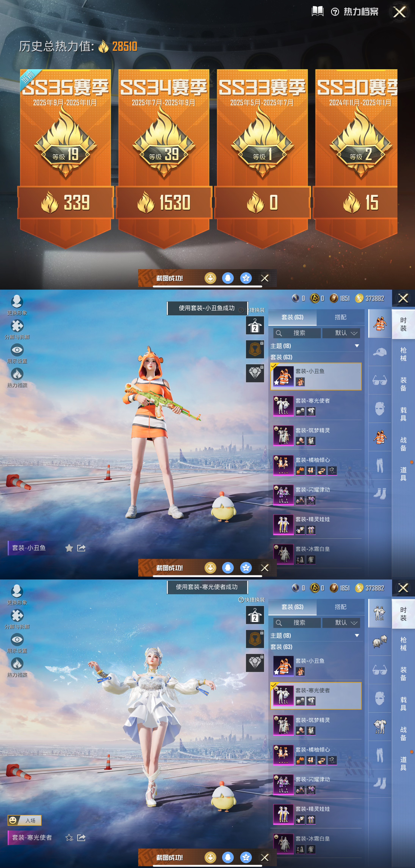
Task: Click 搜索 search field in 寒光使者 outfit screen
Action: pyautogui.click(x=297, y=623)
